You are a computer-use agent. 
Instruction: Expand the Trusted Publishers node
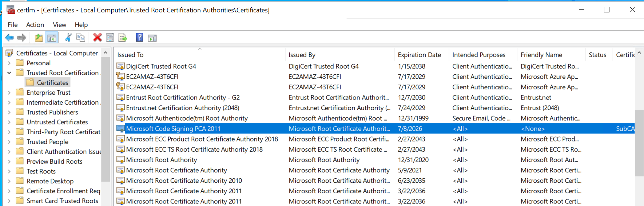[9, 112]
